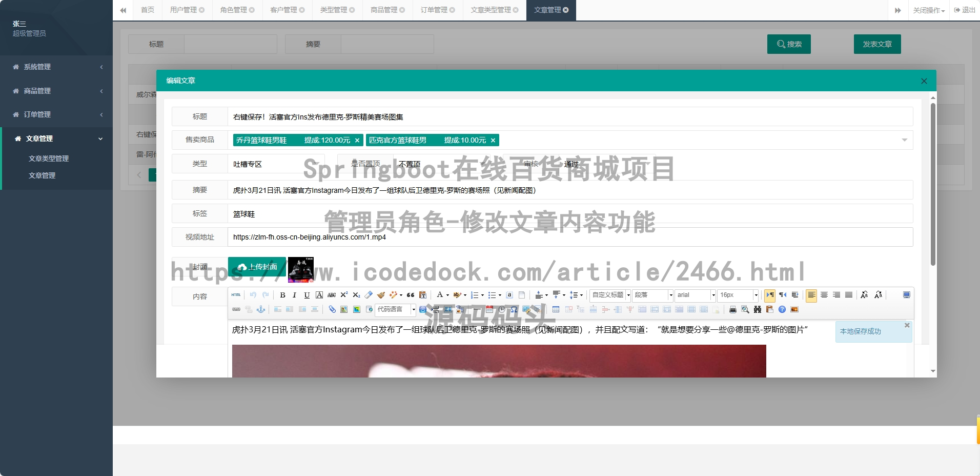Viewport: 980px width, 476px height.
Task: Click the fullscreen monitor icon in the editor
Action: point(907,295)
